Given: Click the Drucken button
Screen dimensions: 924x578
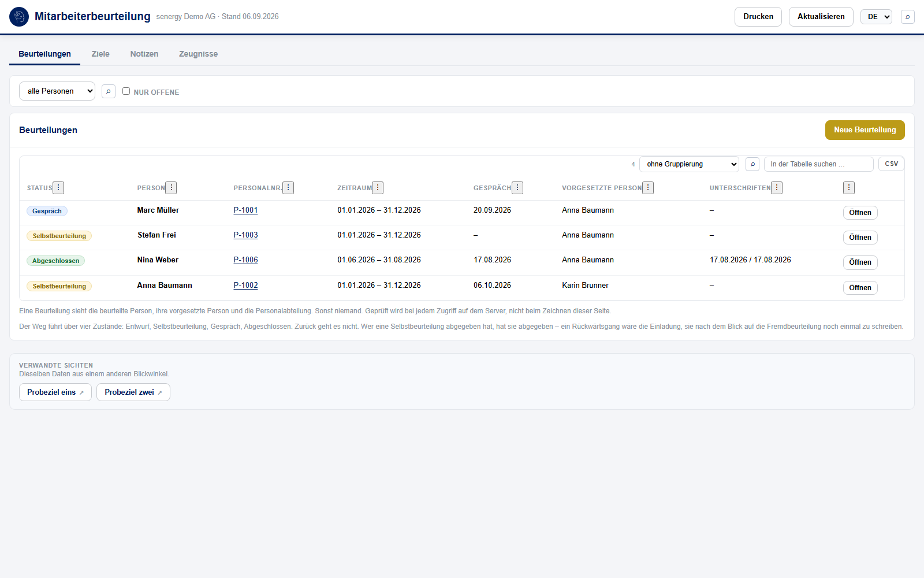Looking at the screenshot, I should point(758,17).
